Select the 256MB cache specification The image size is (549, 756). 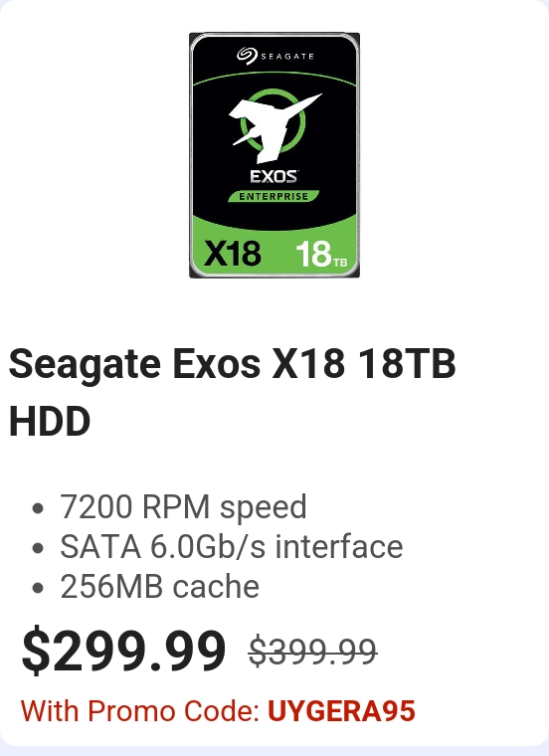[x=159, y=587]
